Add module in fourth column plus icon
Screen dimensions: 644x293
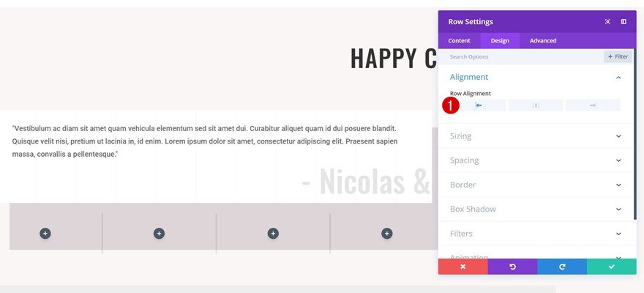click(386, 234)
